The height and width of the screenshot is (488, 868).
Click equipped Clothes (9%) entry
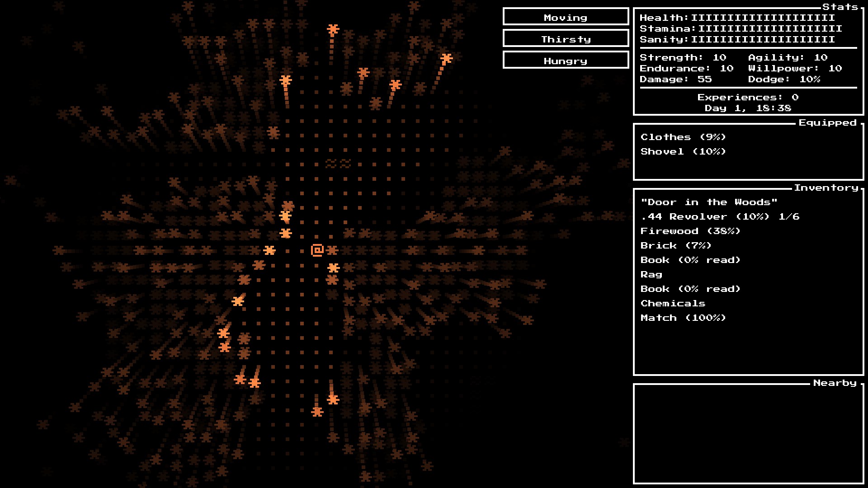pyautogui.click(x=683, y=137)
